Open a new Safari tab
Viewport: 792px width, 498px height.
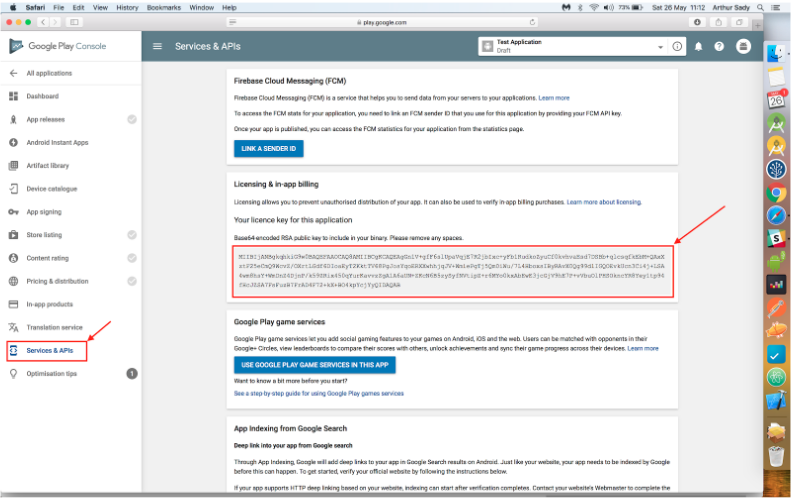pyautogui.click(x=757, y=25)
